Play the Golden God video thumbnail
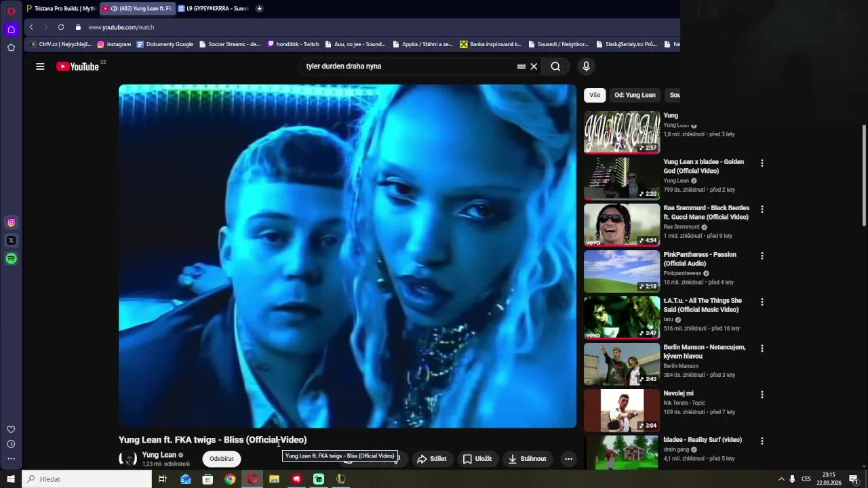 tap(622, 178)
